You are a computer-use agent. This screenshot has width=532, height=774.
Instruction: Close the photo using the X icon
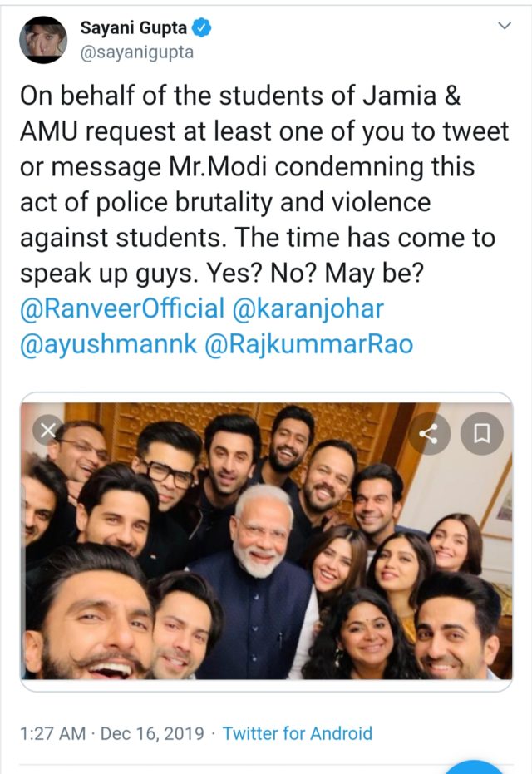(47, 431)
